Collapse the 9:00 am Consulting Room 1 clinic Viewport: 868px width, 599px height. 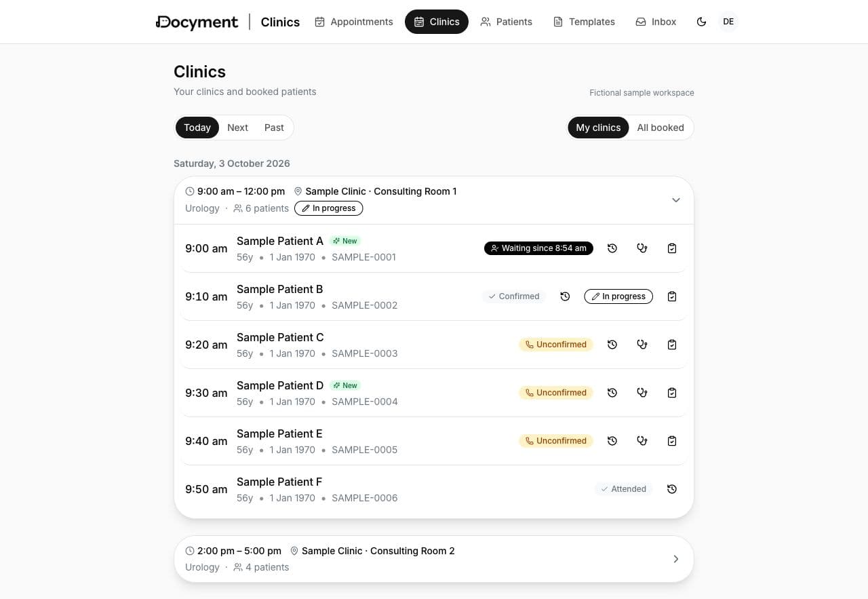click(x=676, y=200)
